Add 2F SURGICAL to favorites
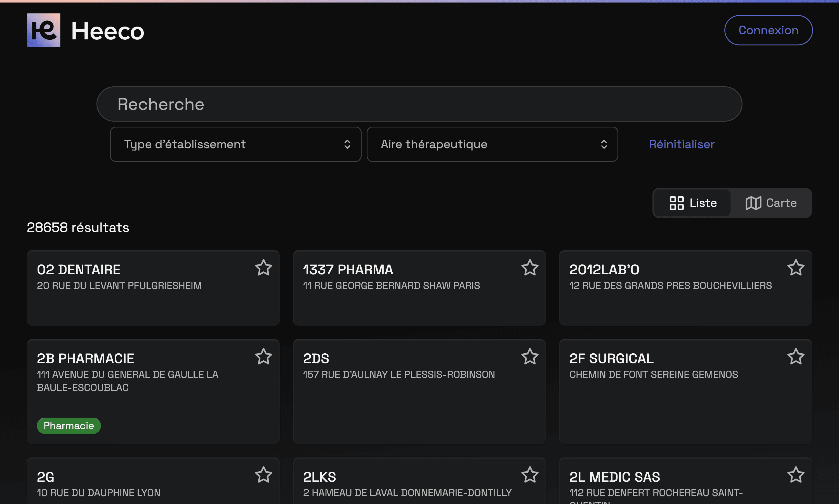This screenshot has height=504, width=839. [796, 357]
